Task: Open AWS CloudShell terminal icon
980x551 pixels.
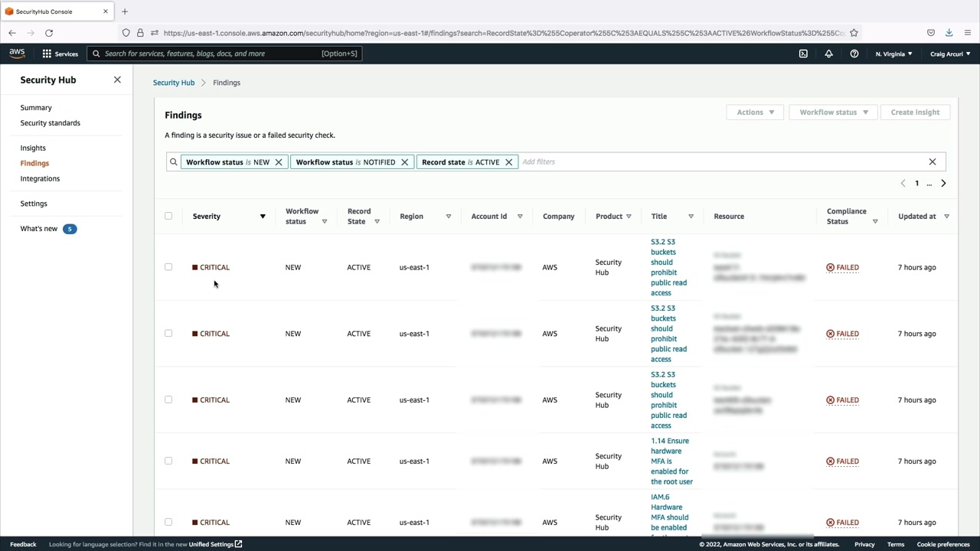Action: 803,54
